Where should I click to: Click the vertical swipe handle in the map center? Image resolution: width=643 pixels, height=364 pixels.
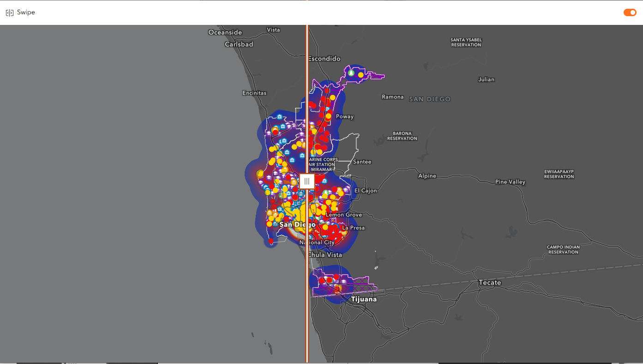[307, 181]
